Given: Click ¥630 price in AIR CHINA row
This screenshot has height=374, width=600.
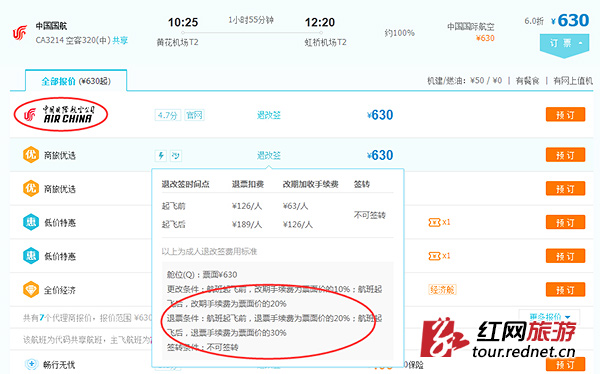Looking at the screenshot, I should pyautogui.click(x=380, y=115).
